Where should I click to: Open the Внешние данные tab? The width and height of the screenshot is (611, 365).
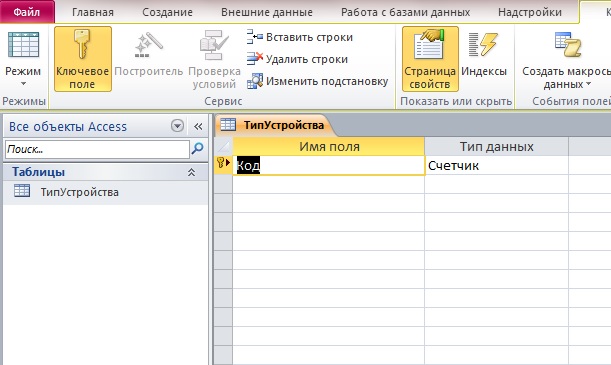tap(267, 12)
